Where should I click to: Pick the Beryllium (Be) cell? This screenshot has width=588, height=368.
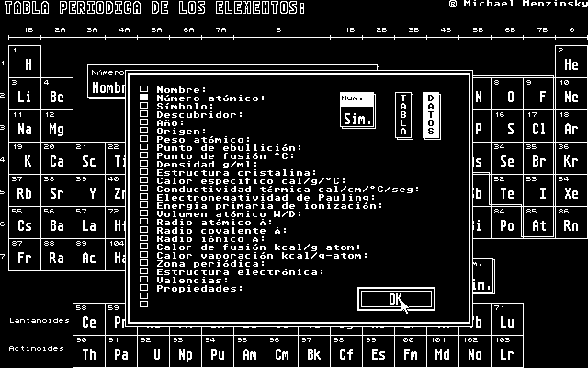pos(57,94)
